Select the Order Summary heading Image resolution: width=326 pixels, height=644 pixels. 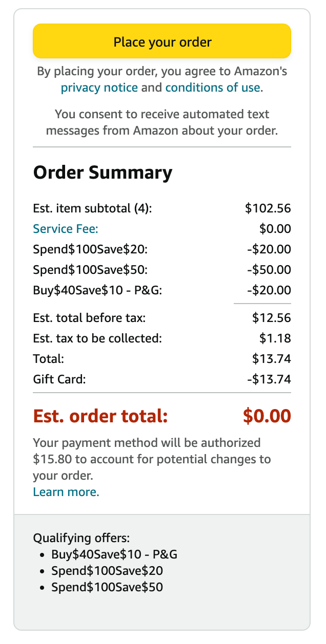[103, 173]
